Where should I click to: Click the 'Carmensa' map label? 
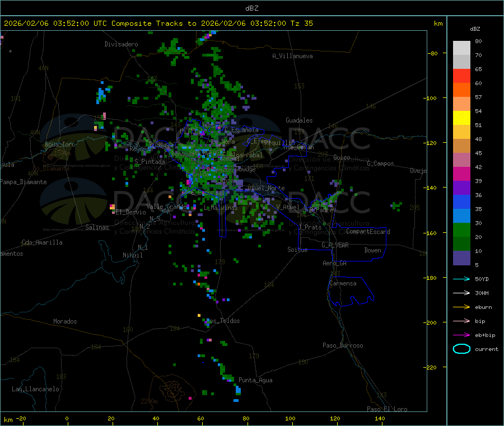click(343, 283)
